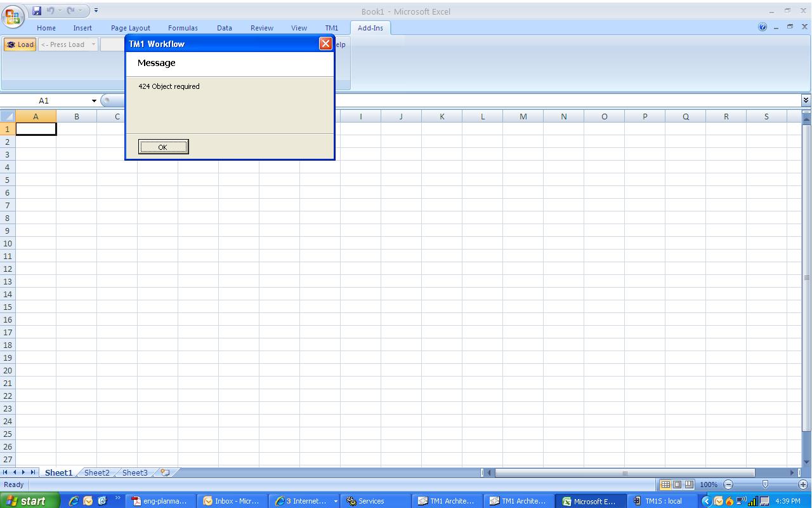
Task: Click the Redo arrow icon
Action: [x=70, y=11]
